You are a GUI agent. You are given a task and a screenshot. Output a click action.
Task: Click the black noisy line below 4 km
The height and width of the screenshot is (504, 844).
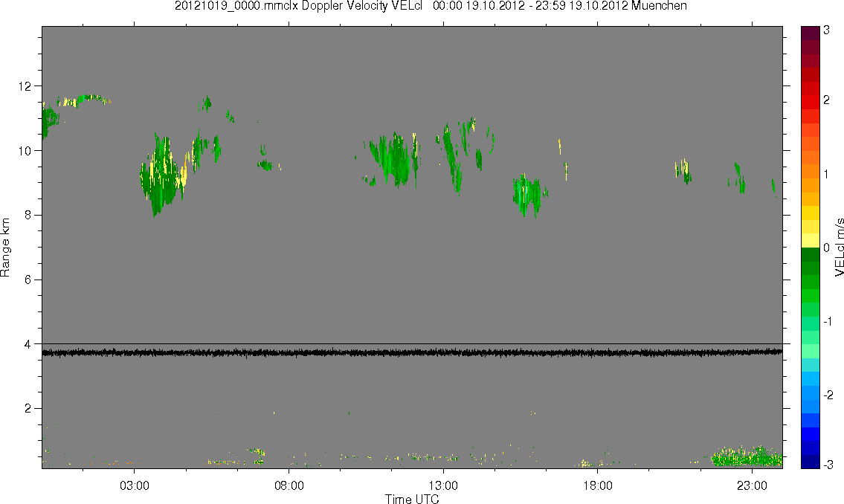point(412,353)
